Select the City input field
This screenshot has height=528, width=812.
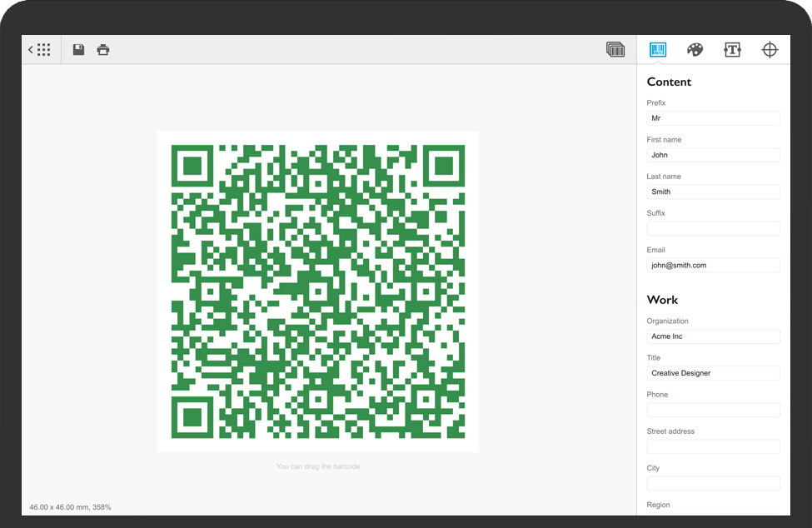pos(713,483)
